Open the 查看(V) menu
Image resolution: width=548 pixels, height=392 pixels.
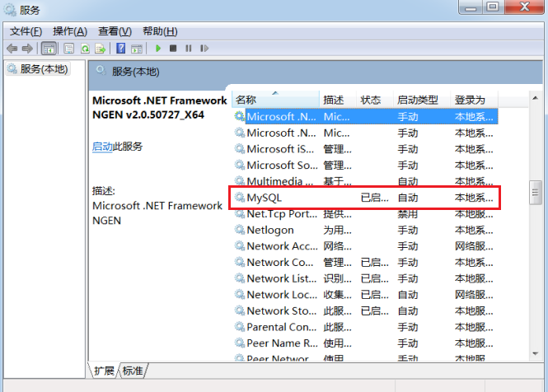coord(114,31)
